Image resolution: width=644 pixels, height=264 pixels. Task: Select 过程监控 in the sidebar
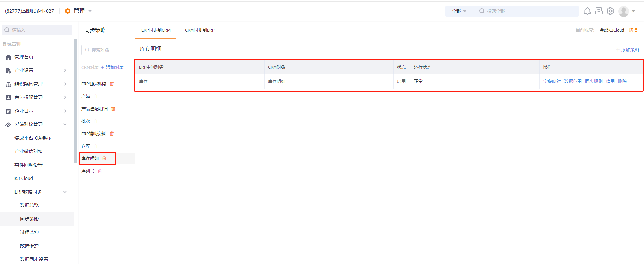point(29,232)
